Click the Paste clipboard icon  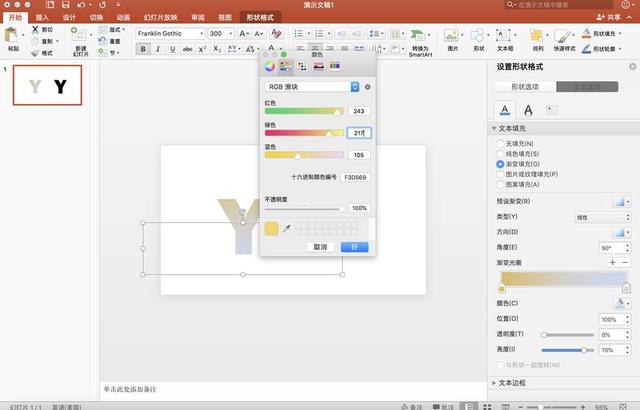pos(12,35)
